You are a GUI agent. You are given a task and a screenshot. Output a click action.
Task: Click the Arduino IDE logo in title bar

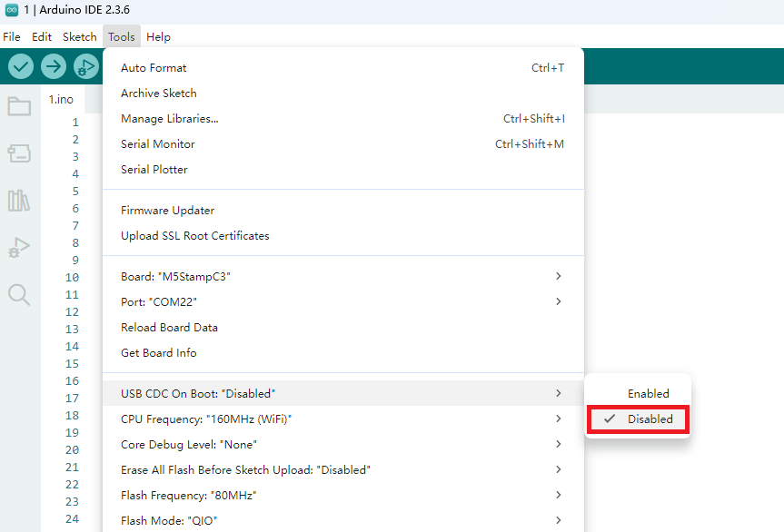click(x=12, y=9)
